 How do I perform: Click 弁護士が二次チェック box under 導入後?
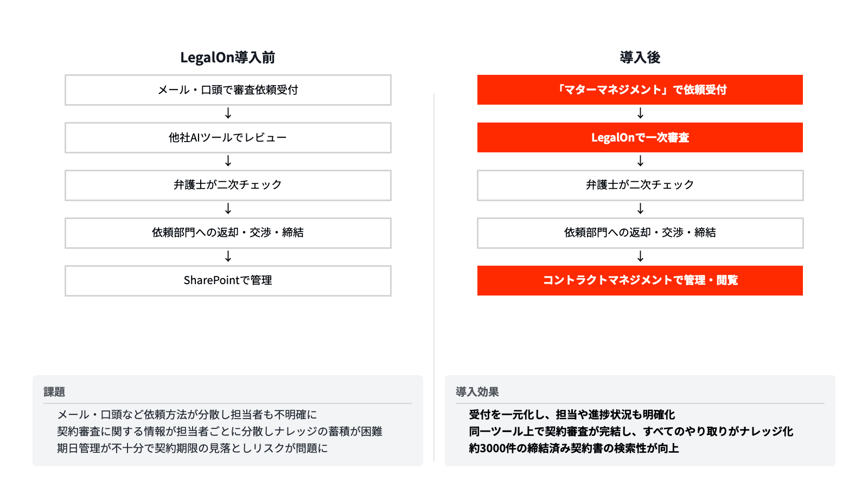tap(640, 185)
